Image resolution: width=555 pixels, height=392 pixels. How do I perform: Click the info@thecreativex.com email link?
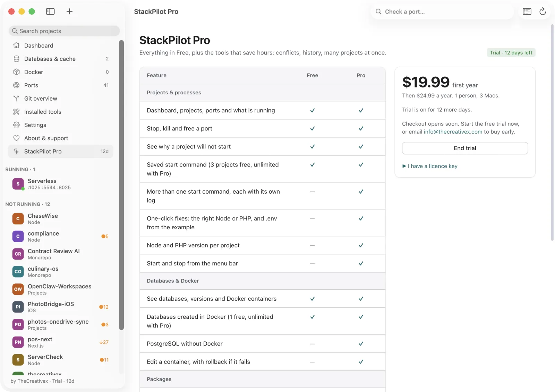click(453, 132)
